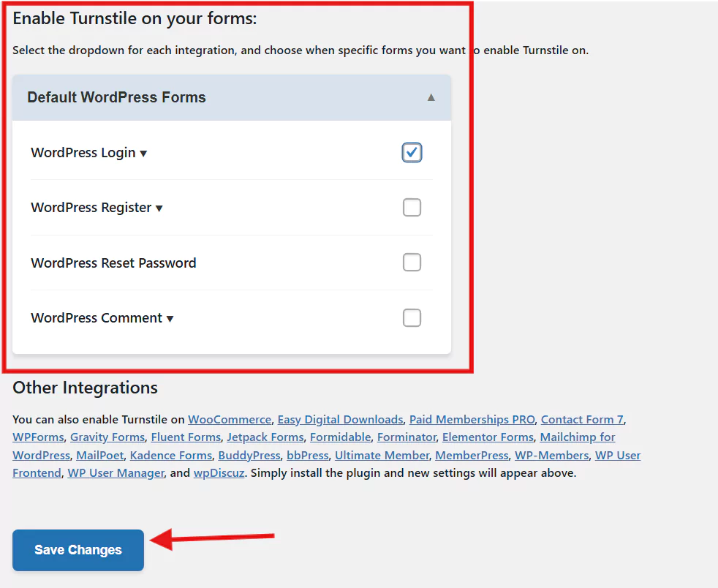Expand the WordPress Login dropdown arrow

coord(143,154)
